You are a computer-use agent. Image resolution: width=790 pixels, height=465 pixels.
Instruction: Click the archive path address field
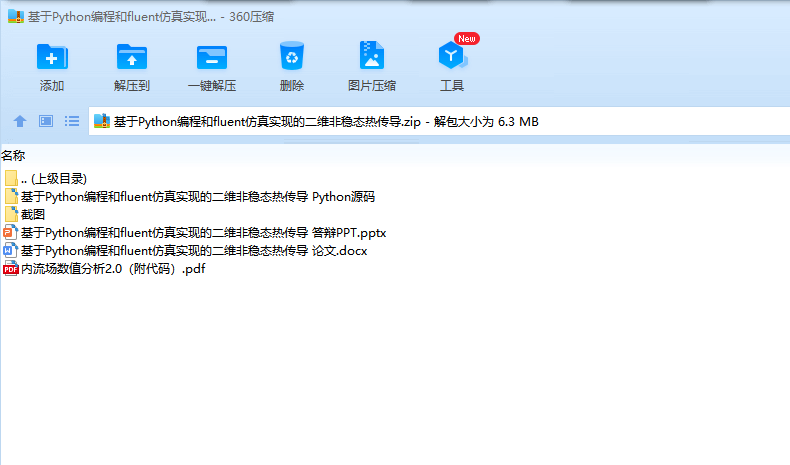pyautogui.click(x=439, y=121)
